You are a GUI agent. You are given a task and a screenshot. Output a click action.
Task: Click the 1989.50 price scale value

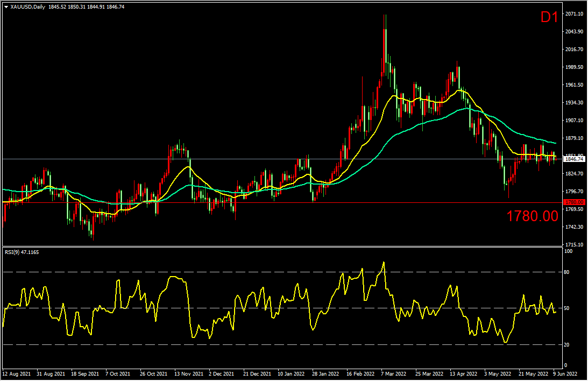click(x=574, y=67)
